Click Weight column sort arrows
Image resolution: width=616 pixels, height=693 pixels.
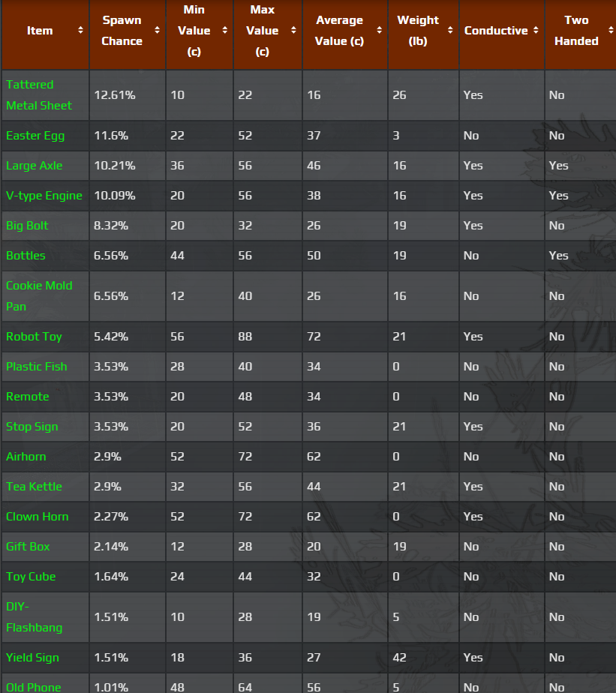[x=450, y=31]
